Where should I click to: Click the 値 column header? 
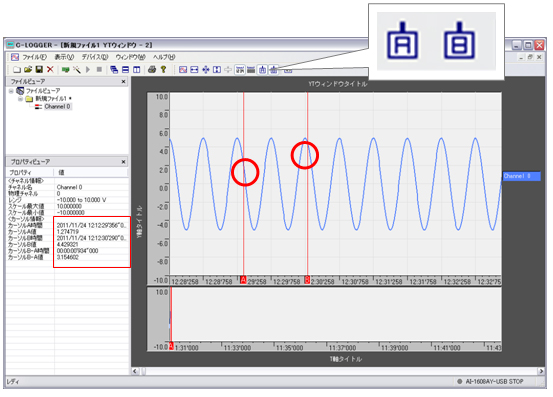(91, 172)
